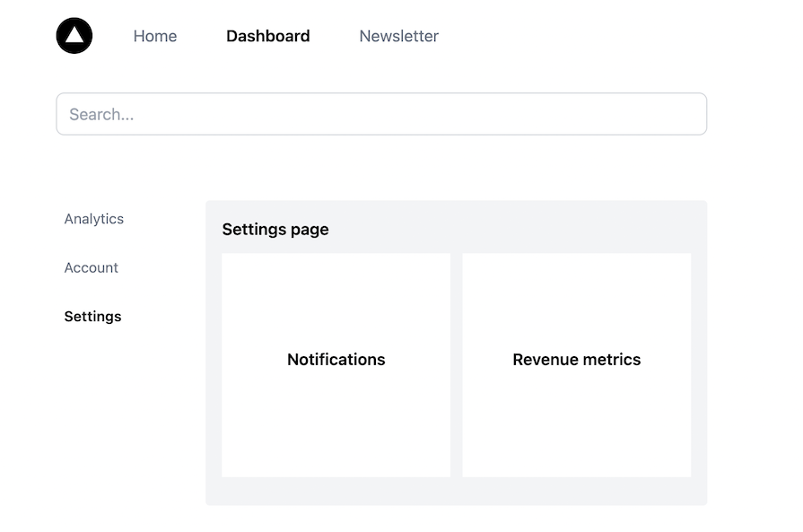
Task: Choose the Settings sidebar item
Action: (92, 316)
